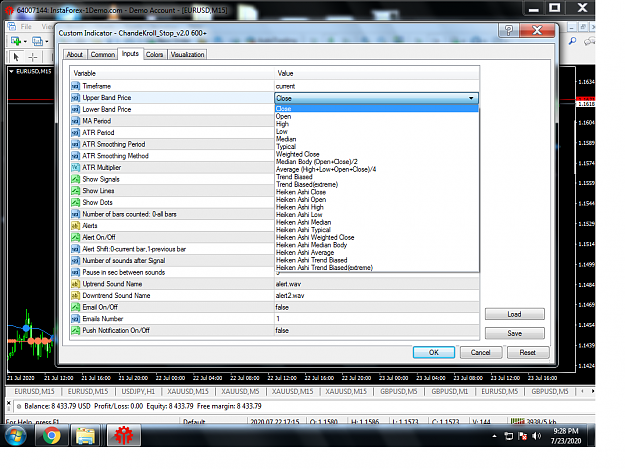The height and width of the screenshot is (469, 625).
Task: Open the Visualization tab
Action: point(187,55)
